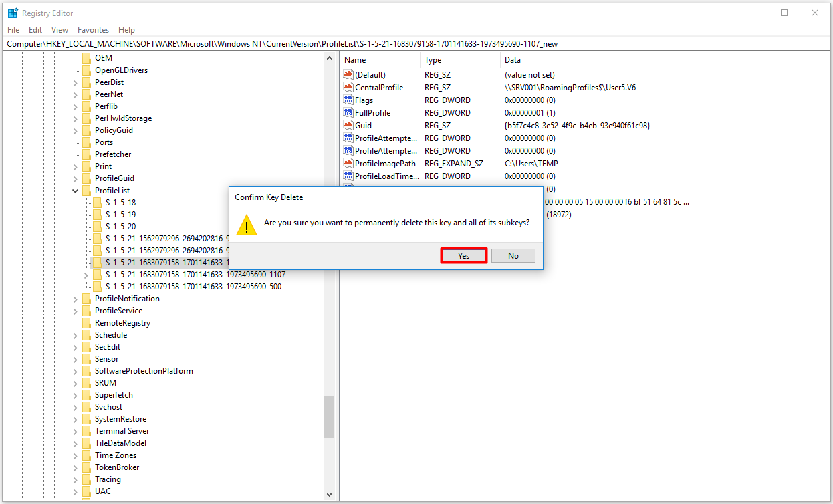Expand the Schedule key
833x504 pixels.
point(75,335)
